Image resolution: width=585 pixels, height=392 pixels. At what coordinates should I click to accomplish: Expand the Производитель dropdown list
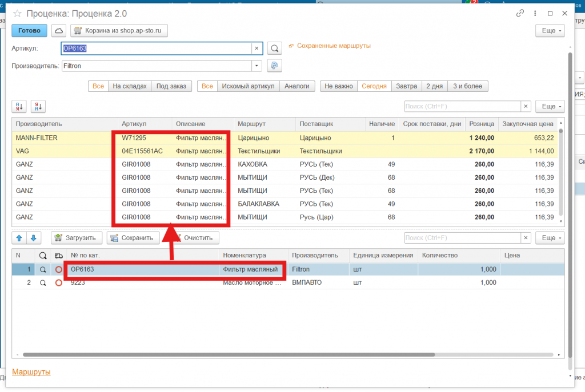pyautogui.click(x=257, y=66)
